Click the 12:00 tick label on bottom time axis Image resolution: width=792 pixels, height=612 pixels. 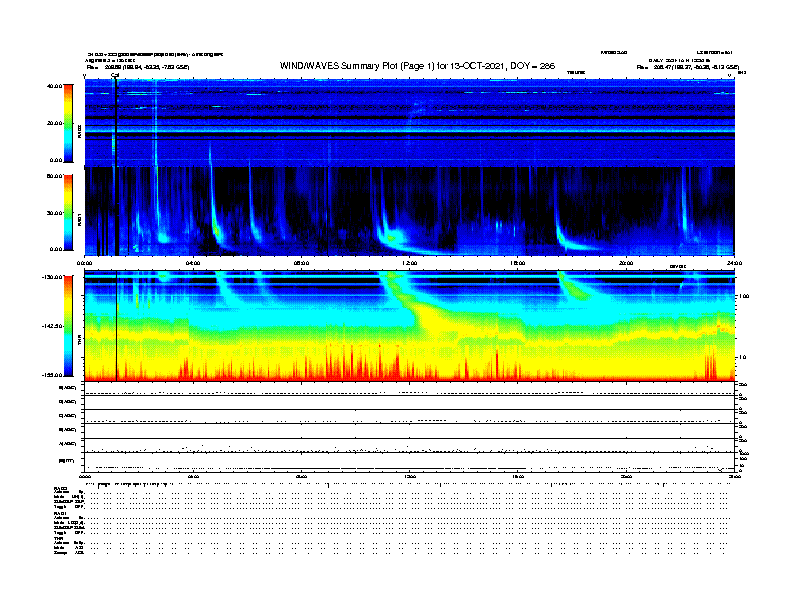point(410,476)
